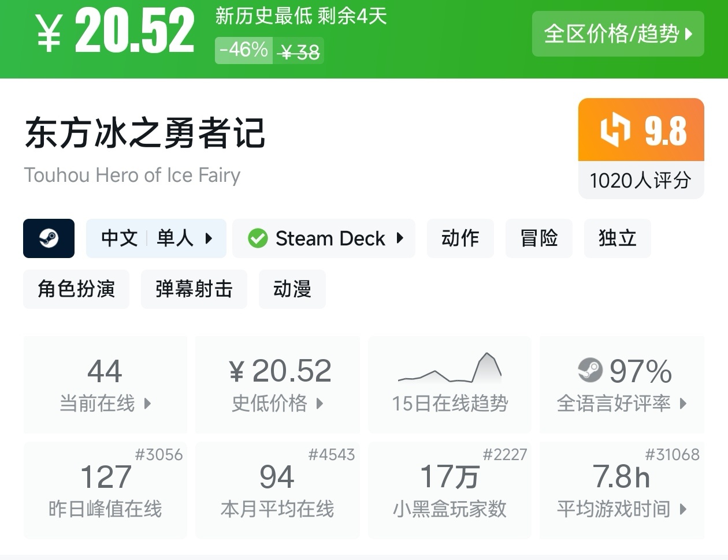728x560 pixels.
Task: Select the 角色扮演 RPG tag
Action: [76, 289]
